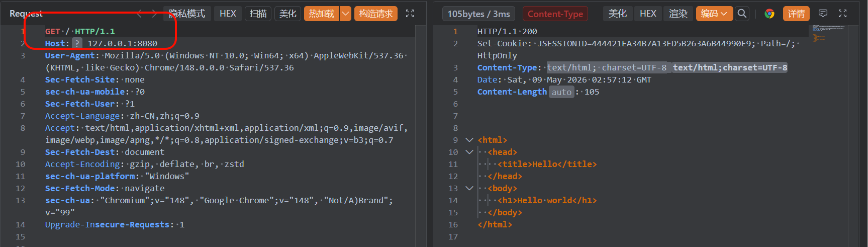Toggle 美化 beautify in response panel

tap(617, 14)
